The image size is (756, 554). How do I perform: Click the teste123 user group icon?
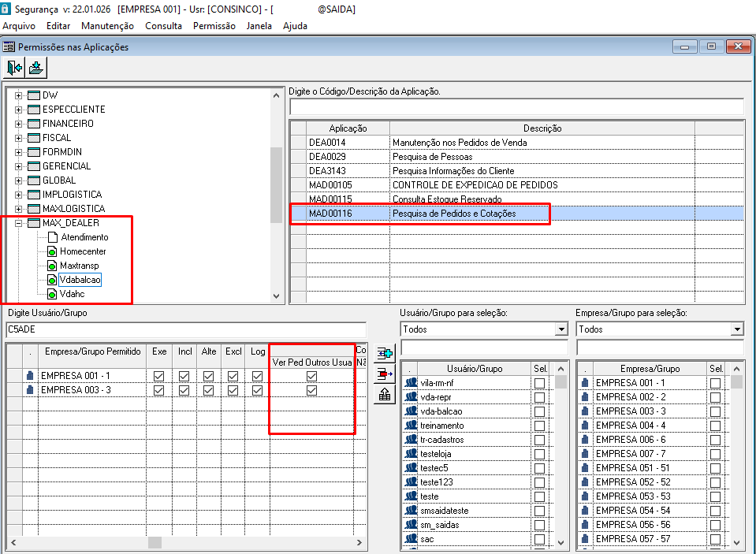411,482
